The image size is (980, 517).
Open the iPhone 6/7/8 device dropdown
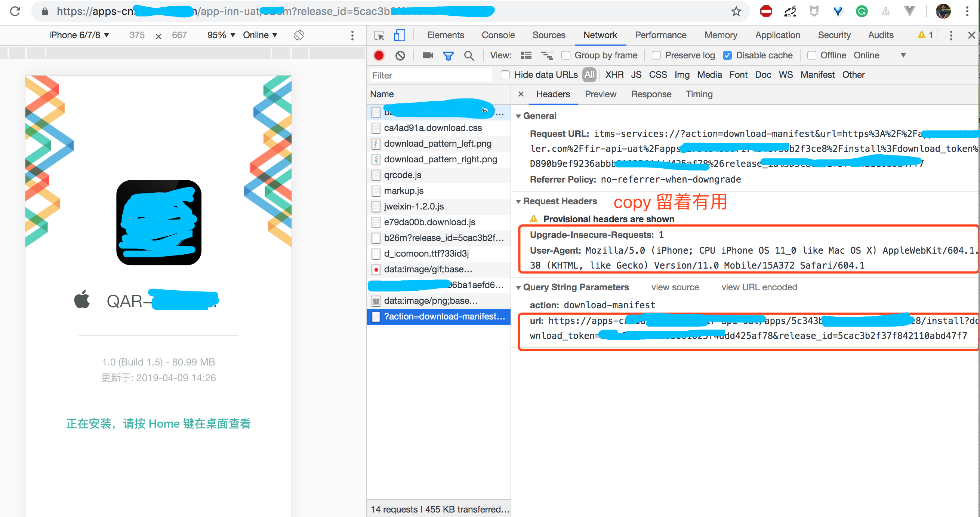tap(79, 35)
